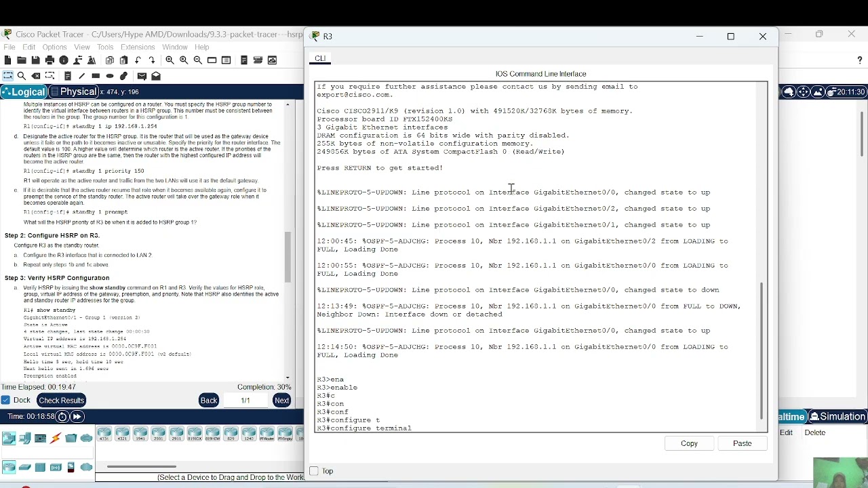This screenshot has height=488, width=868.
Task: Toggle the Top checkbox in R3 window
Action: [314, 471]
